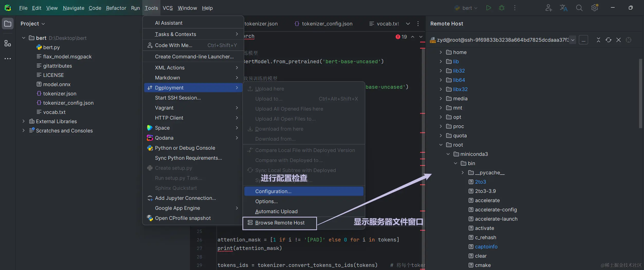This screenshot has width=644, height=270.
Task: Click the 19 errors indicator
Action: (x=401, y=37)
